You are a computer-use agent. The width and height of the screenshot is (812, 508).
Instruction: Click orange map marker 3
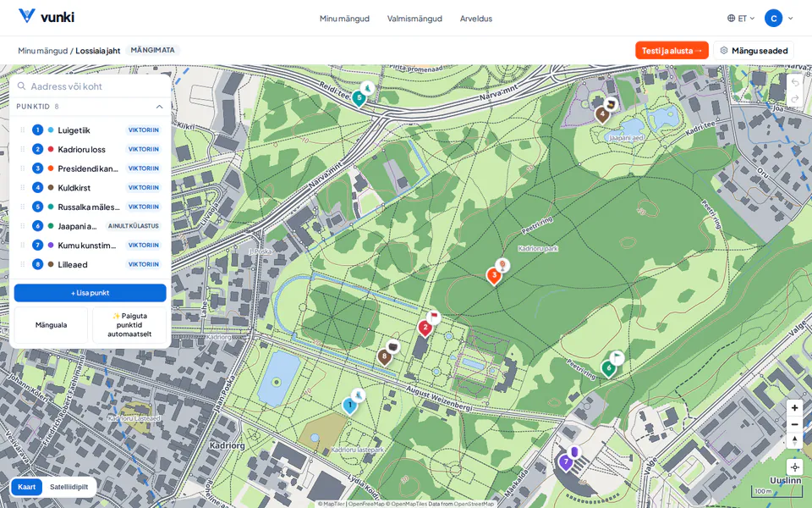click(x=494, y=276)
